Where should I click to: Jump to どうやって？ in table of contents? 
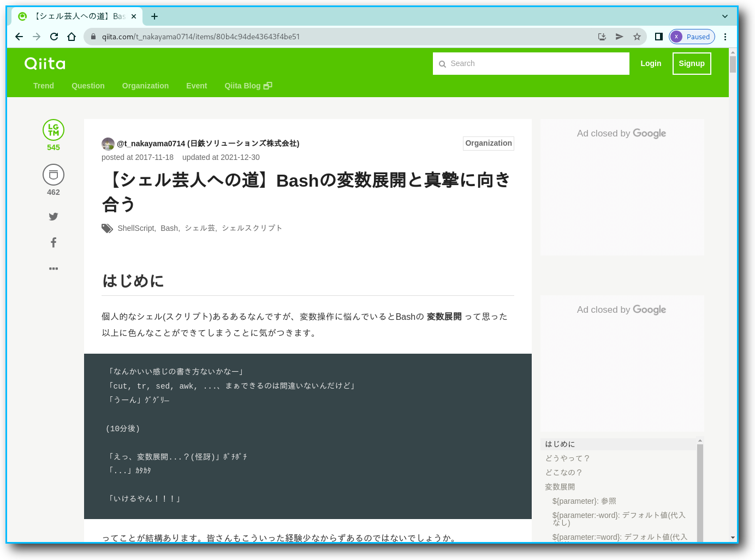(x=568, y=458)
